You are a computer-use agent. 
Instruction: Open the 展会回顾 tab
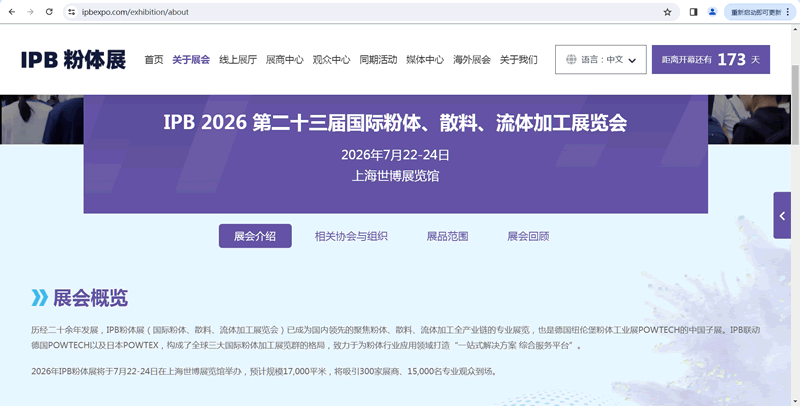click(x=528, y=236)
